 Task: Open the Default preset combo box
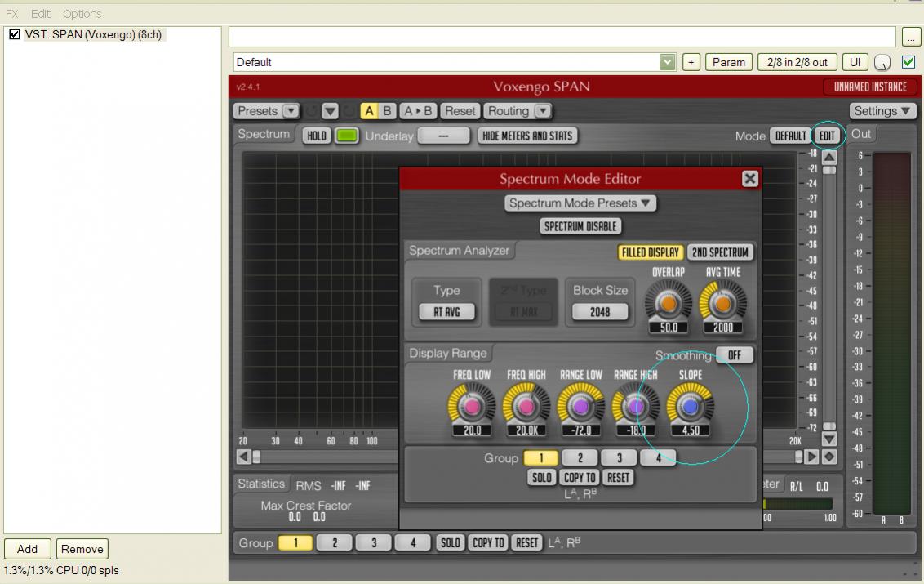pos(455,62)
